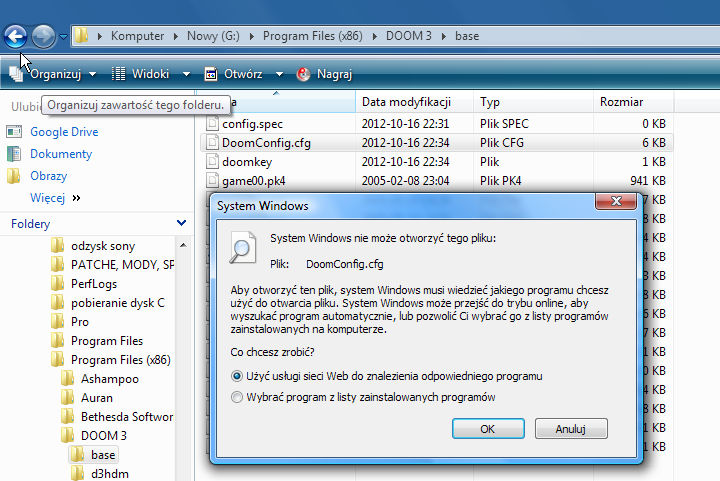
Task: Select DOOM 3 in the breadcrumb
Action: pos(409,36)
